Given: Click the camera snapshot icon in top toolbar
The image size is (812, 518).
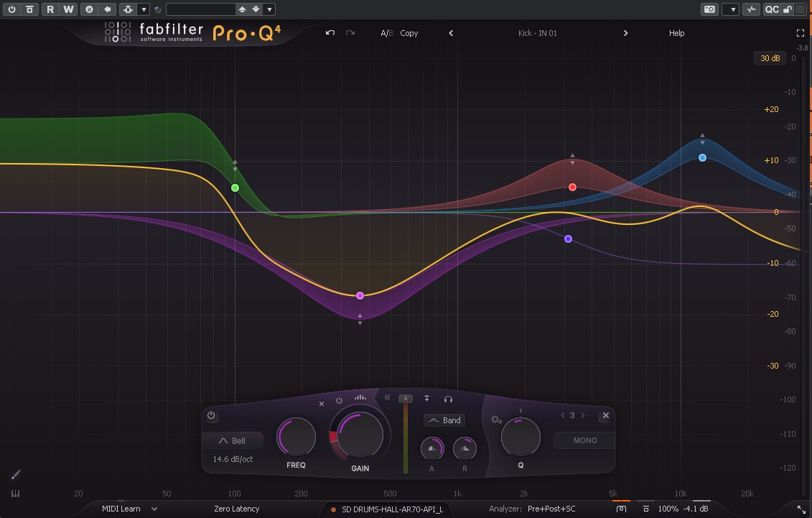Looking at the screenshot, I should tap(710, 9).
